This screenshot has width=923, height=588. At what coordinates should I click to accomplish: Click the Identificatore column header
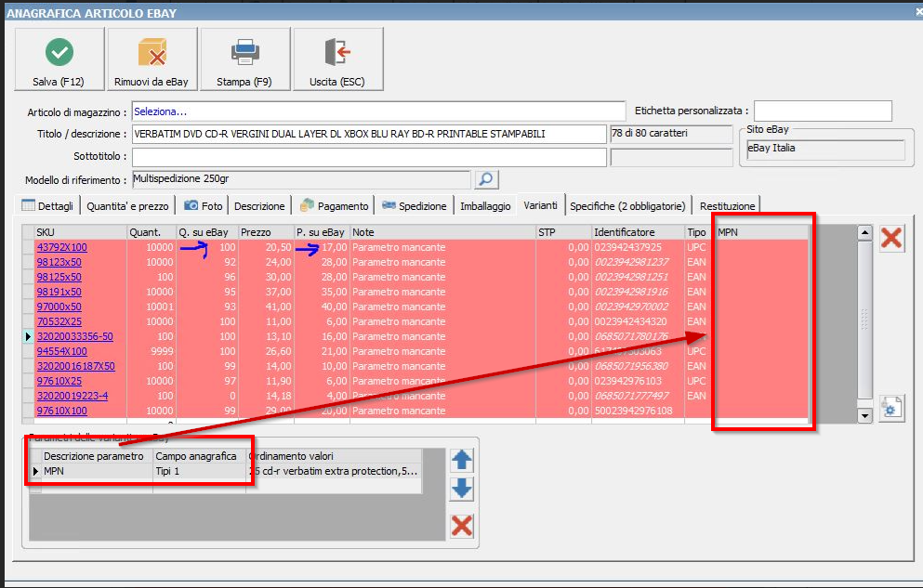[x=638, y=232]
